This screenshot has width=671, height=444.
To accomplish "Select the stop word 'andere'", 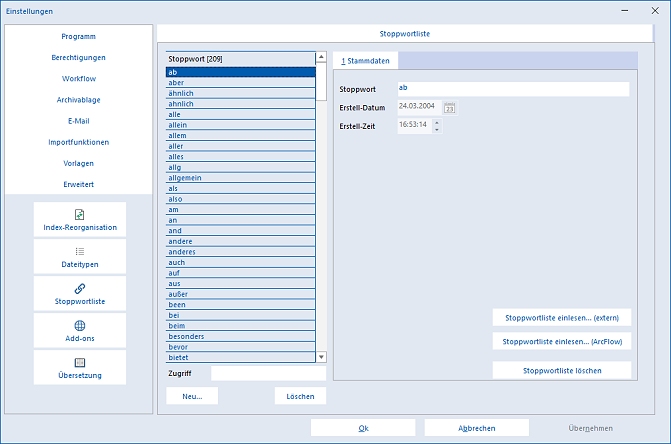I will click(241, 241).
